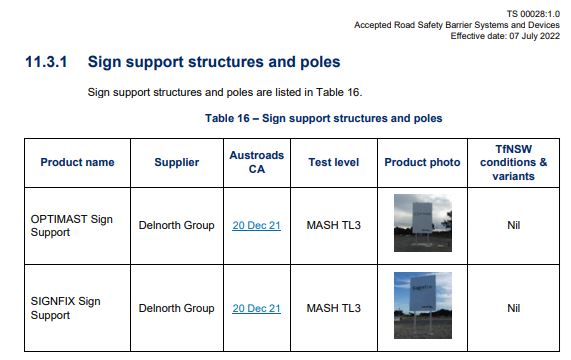Click the Table 16 caption title

pos(324,118)
